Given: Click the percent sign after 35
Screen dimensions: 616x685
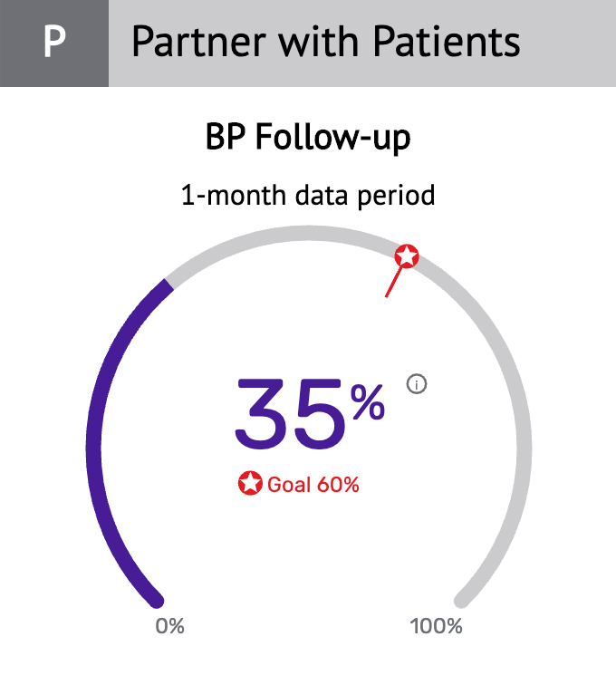Looking at the screenshot, I should [x=368, y=402].
